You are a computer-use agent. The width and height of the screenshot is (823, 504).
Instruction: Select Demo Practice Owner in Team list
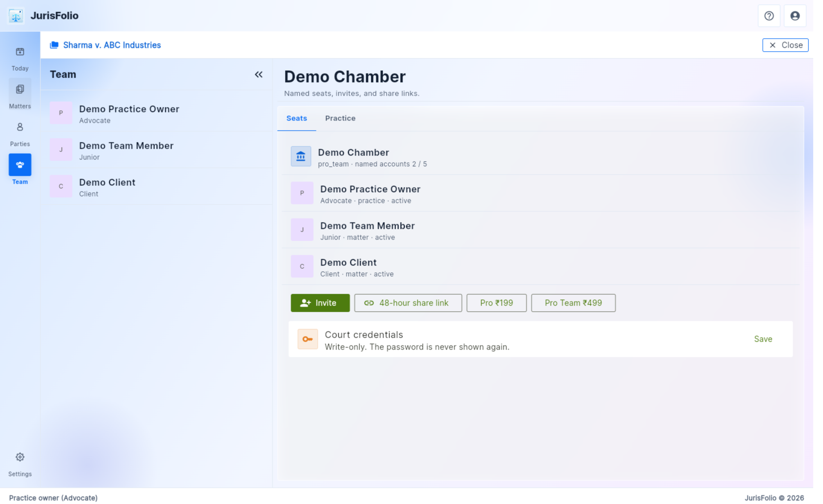point(156,113)
